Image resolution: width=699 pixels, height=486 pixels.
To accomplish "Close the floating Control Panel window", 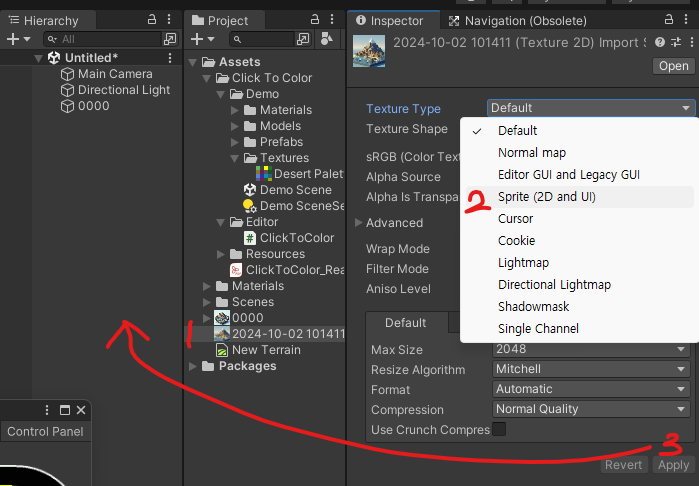I will click(81, 410).
